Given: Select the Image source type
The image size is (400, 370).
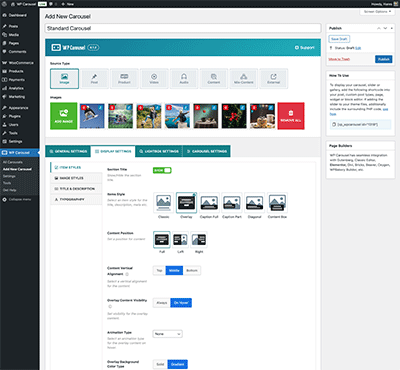Looking at the screenshot, I should pyautogui.click(x=64, y=79).
